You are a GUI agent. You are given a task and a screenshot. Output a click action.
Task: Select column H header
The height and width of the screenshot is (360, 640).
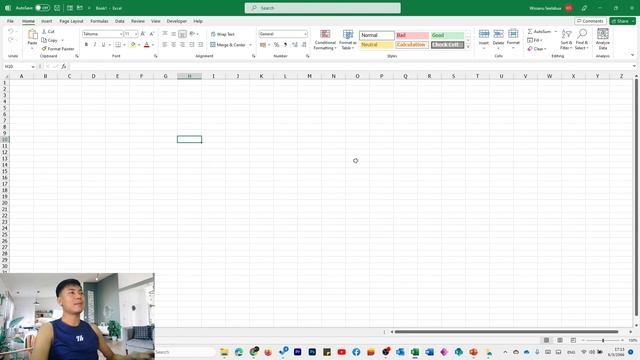(x=189, y=76)
